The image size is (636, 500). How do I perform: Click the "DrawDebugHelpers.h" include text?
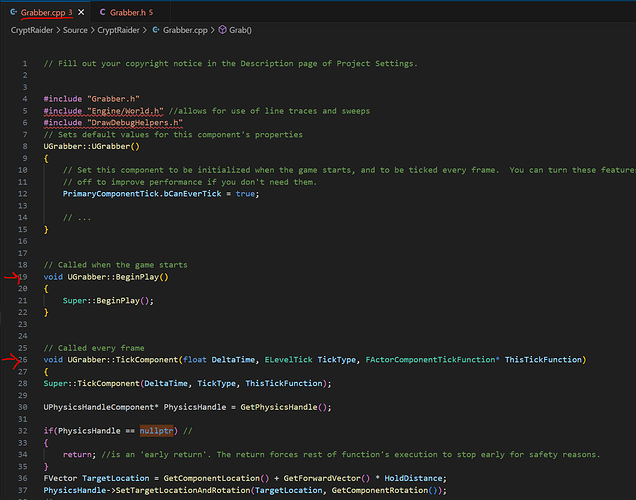pos(135,122)
